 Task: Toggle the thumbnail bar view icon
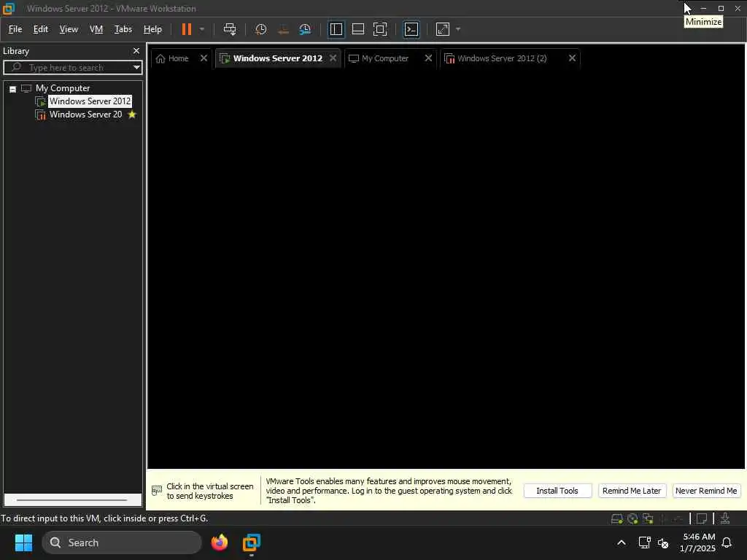click(x=357, y=29)
